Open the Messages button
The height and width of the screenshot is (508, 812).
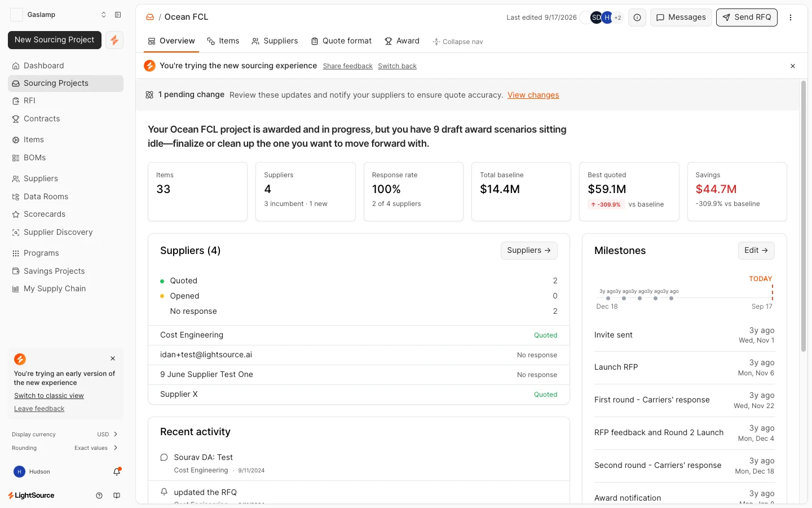point(681,17)
